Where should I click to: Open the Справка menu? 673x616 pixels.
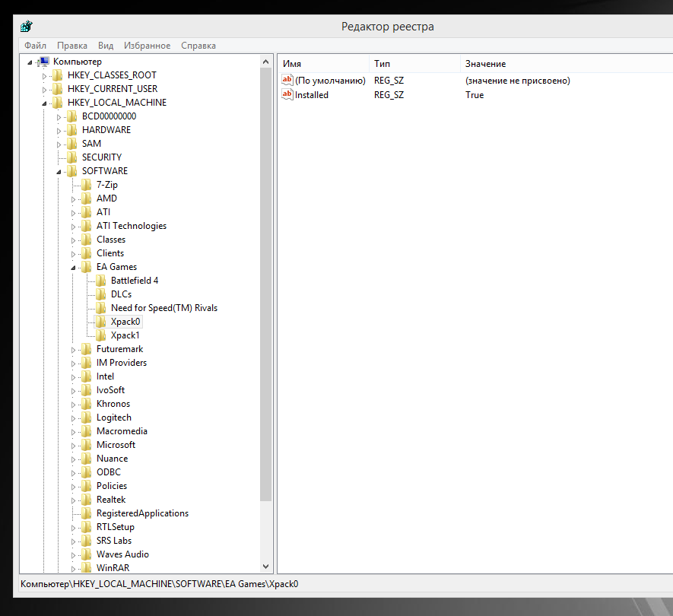198,46
